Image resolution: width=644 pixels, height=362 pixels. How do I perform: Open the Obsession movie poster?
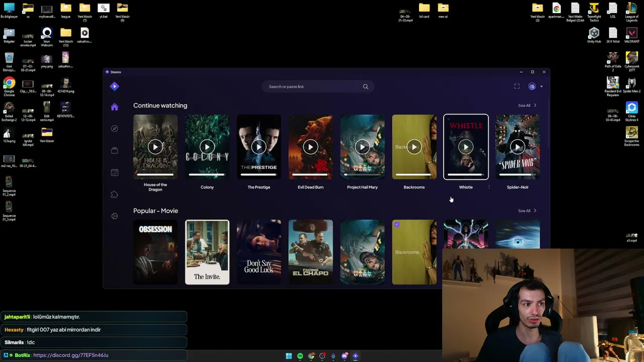tap(155, 252)
